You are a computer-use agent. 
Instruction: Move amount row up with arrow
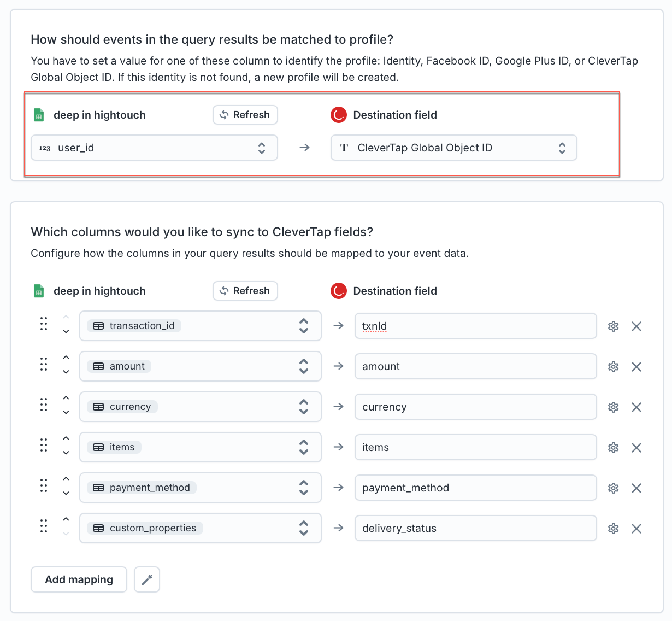pyautogui.click(x=66, y=358)
